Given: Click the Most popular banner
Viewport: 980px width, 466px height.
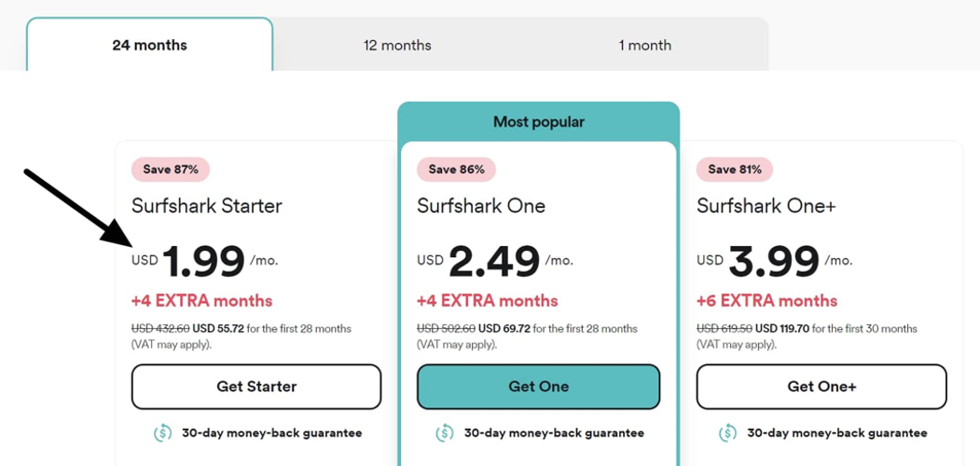Looking at the screenshot, I should pyautogui.click(x=538, y=122).
